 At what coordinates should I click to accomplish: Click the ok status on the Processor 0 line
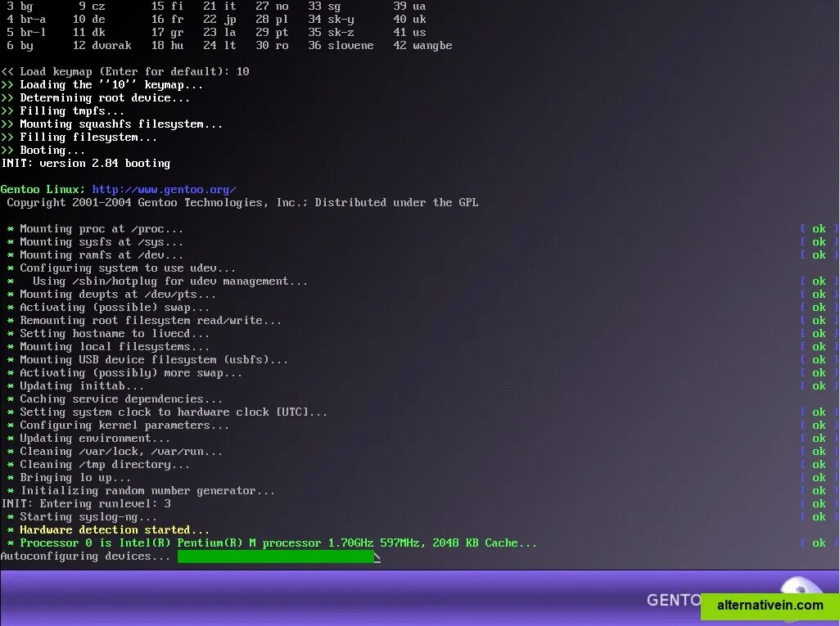click(x=819, y=543)
